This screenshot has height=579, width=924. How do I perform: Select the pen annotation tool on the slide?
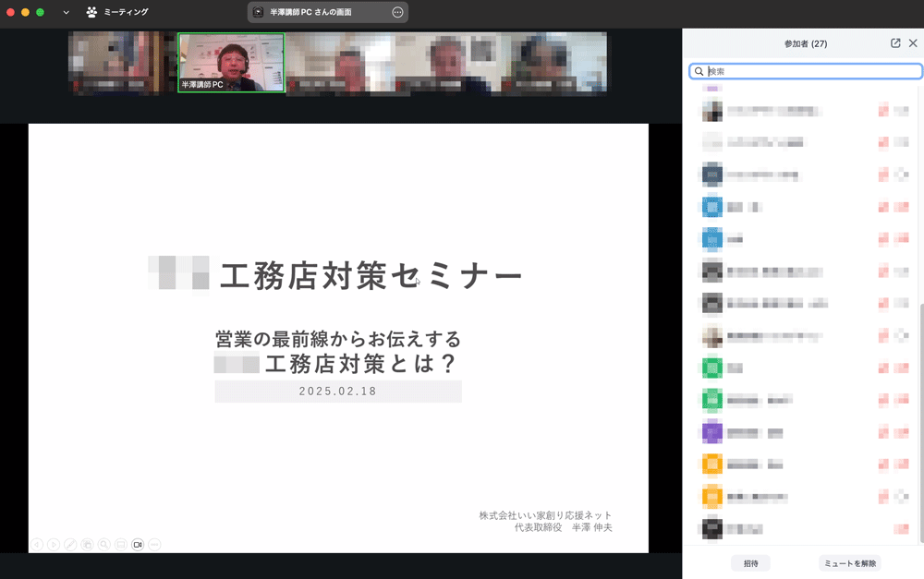tap(70, 545)
